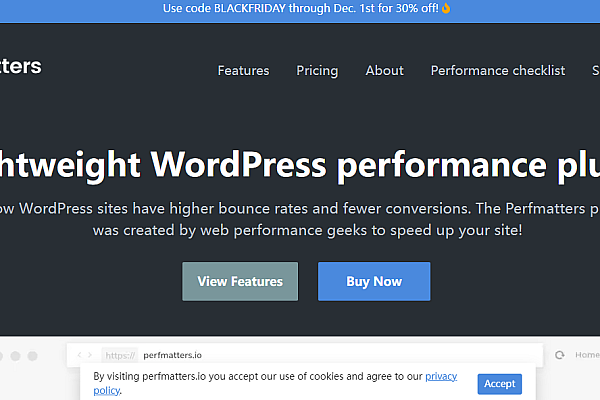Click the mock browser forward arrow
600x400 pixels.
90,355
